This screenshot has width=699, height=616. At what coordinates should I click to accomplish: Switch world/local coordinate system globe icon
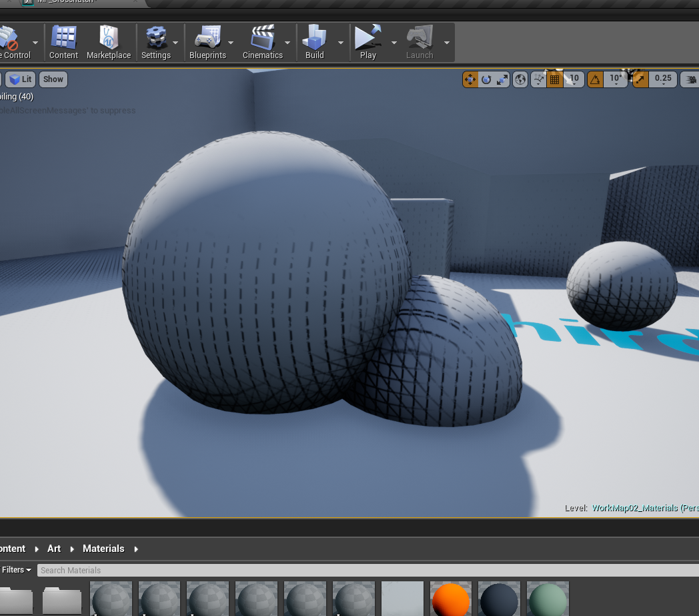click(521, 79)
